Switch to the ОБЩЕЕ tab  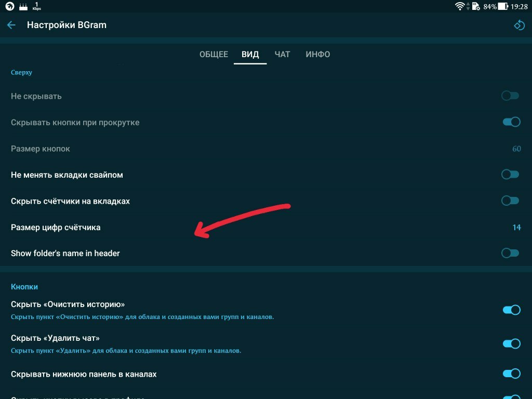click(x=214, y=54)
